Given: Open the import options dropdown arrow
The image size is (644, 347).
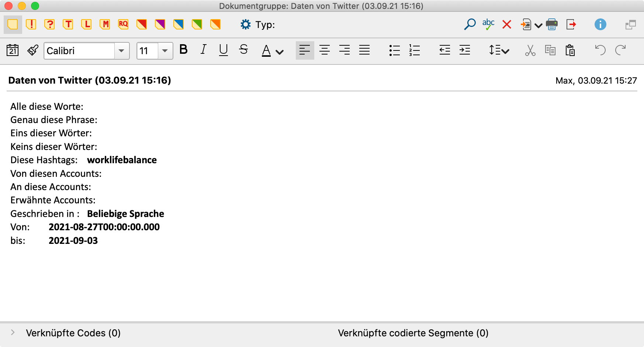Looking at the screenshot, I should coord(538,25).
